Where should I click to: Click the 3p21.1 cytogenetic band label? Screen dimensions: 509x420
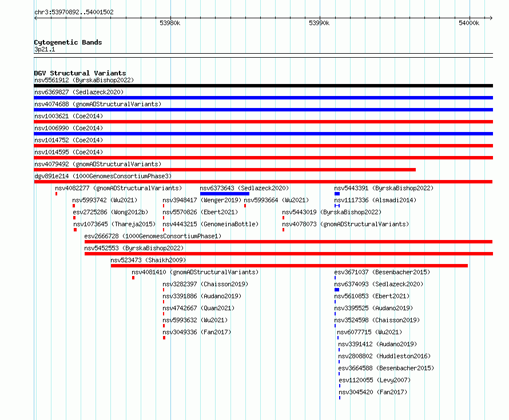coord(45,49)
